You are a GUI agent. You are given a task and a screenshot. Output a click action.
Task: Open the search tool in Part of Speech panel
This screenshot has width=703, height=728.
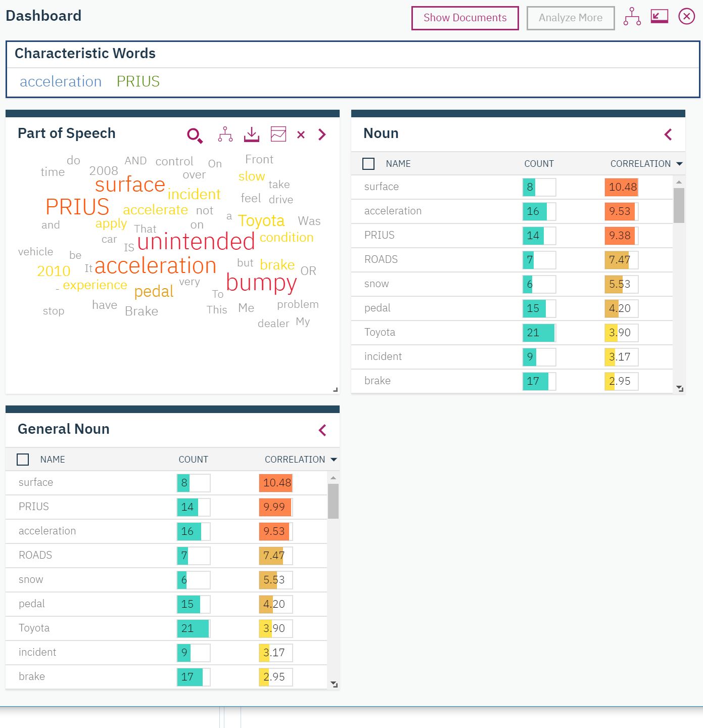pyautogui.click(x=195, y=135)
